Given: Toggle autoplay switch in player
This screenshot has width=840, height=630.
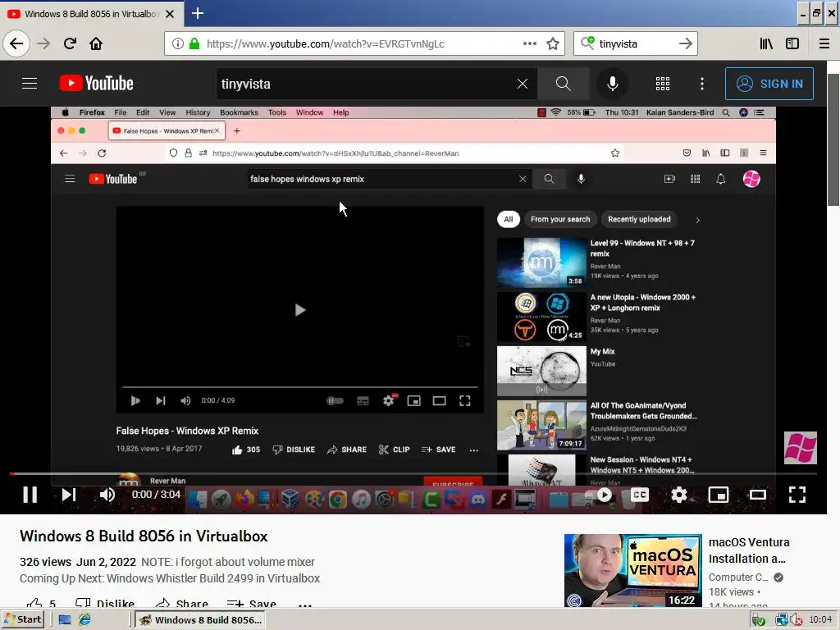Looking at the screenshot, I should [604, 495].
